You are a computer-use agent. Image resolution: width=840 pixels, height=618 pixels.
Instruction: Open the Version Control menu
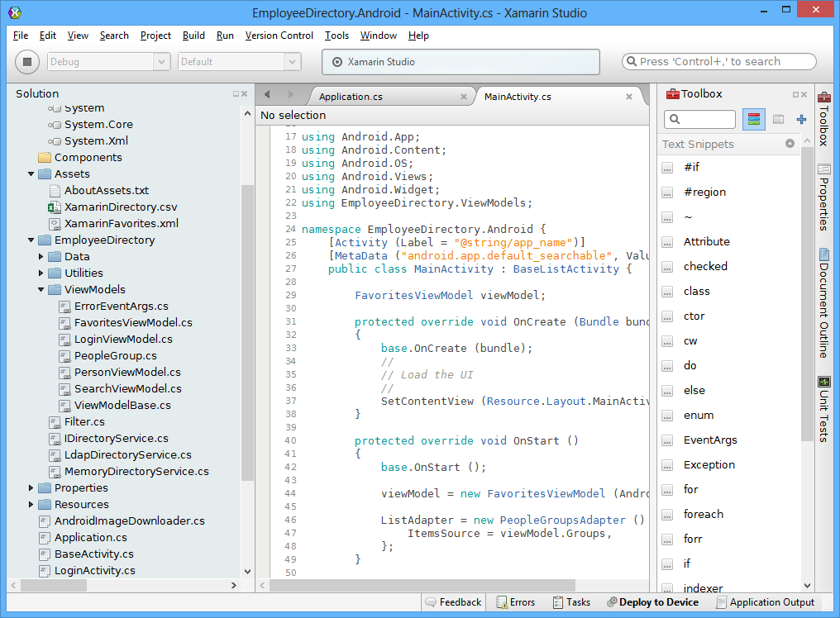[279, 36]
